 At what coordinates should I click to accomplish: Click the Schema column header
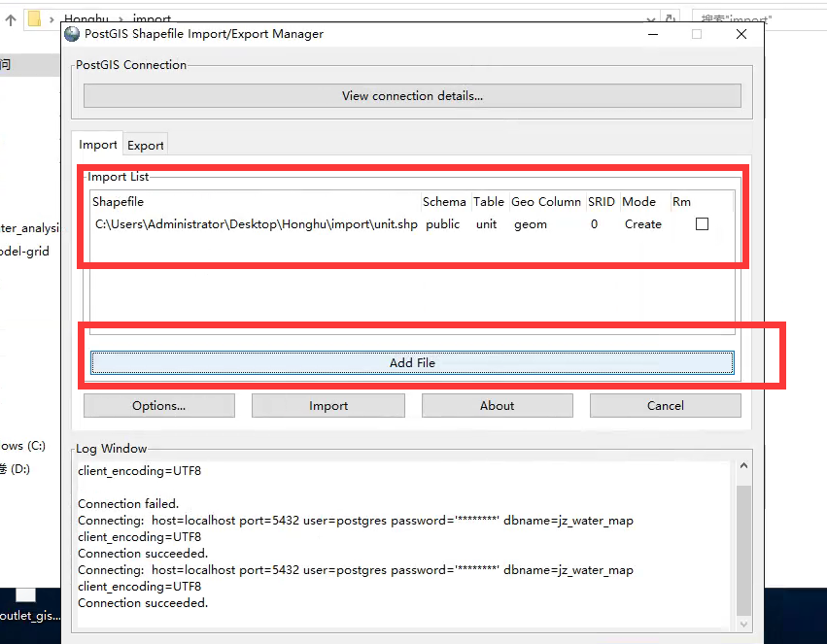click(444, 202)
